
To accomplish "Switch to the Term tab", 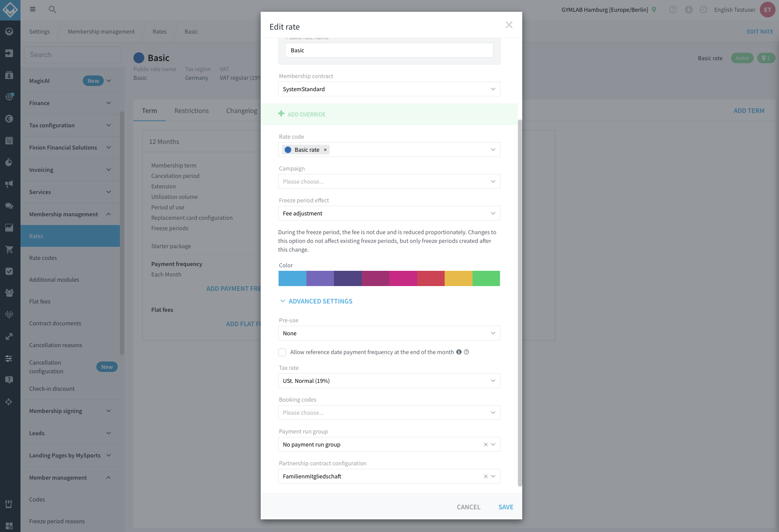I will (150, 111).
